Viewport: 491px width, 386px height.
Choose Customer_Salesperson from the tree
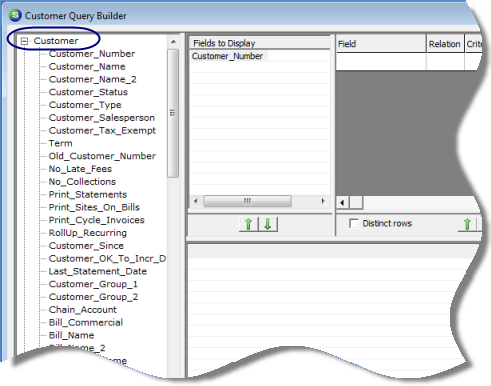(x=102, y=118)
